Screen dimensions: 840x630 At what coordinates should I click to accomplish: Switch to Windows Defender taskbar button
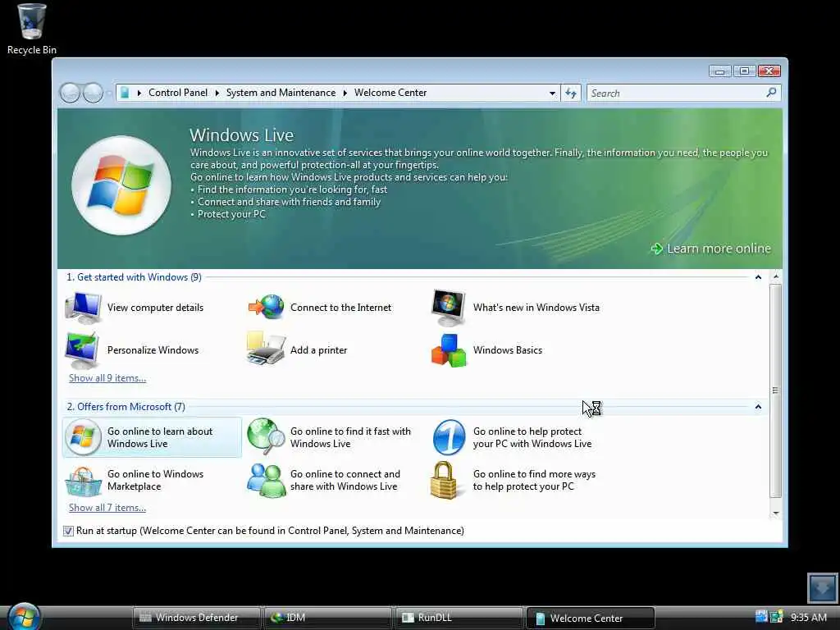click(x=196, y=618)
